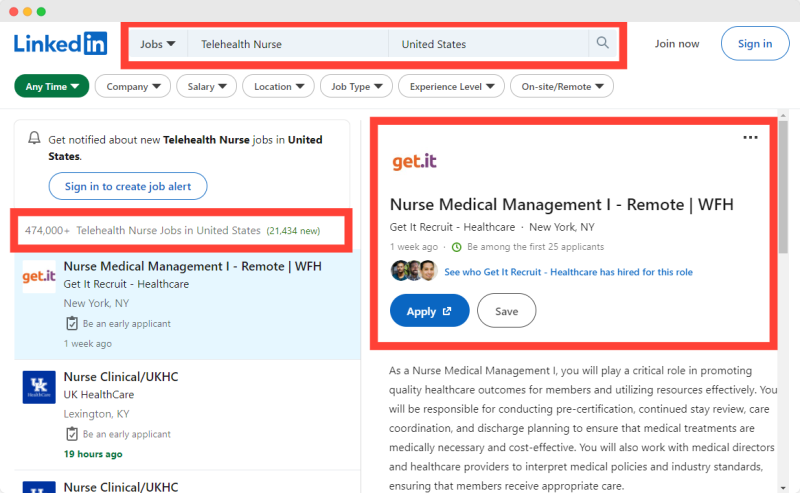800x493 pixels.
Task: Click Get It Recruit - Healthcare in job list
Action: click(126, 284)
